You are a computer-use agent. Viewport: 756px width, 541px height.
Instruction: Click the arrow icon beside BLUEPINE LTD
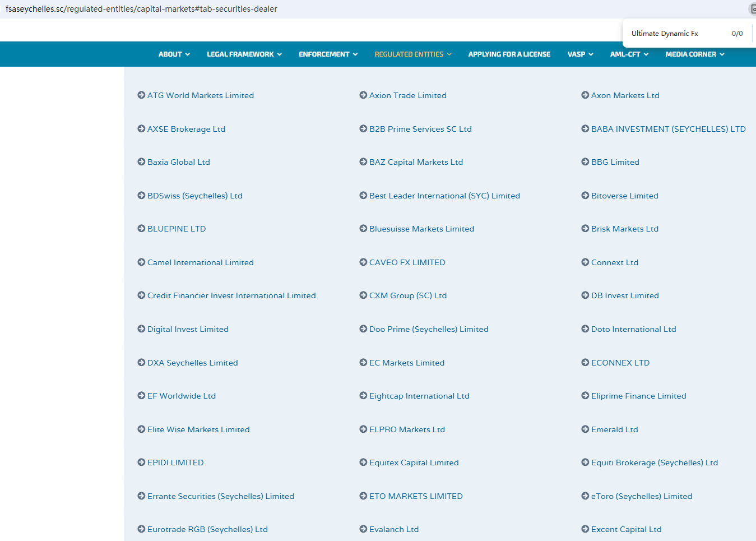141,229
